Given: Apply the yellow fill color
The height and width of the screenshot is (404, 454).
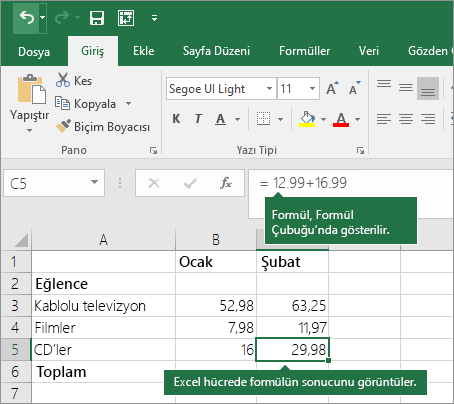Looking at the screenshot, I should [x=307, y=119].
